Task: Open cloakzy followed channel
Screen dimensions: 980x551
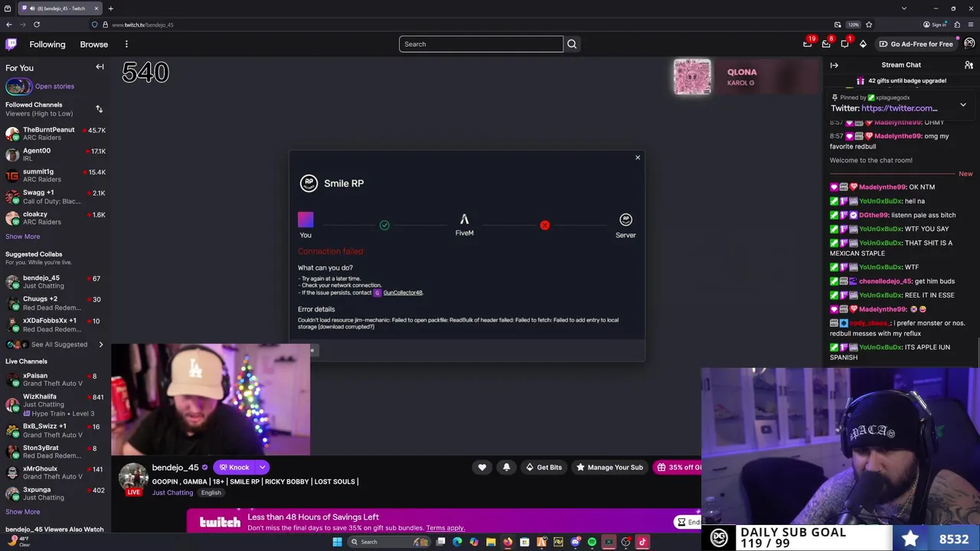Action: (55, 218)
